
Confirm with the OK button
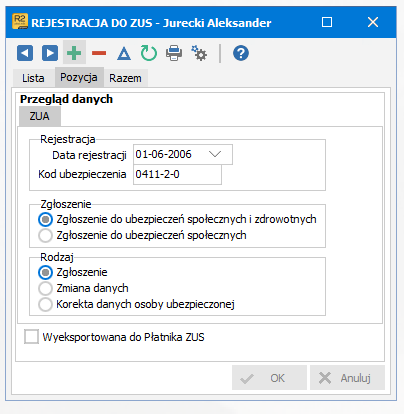pyautogui.click(x=269, y=378)
